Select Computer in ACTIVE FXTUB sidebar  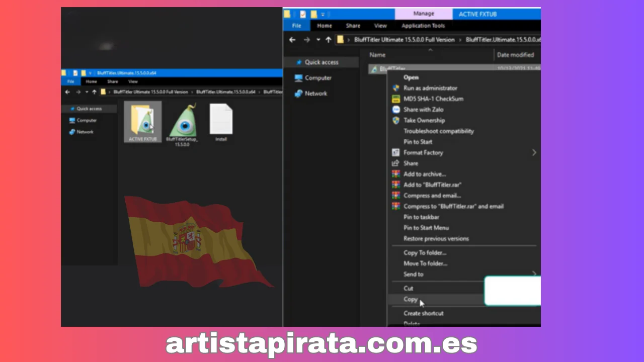[318, 78]
